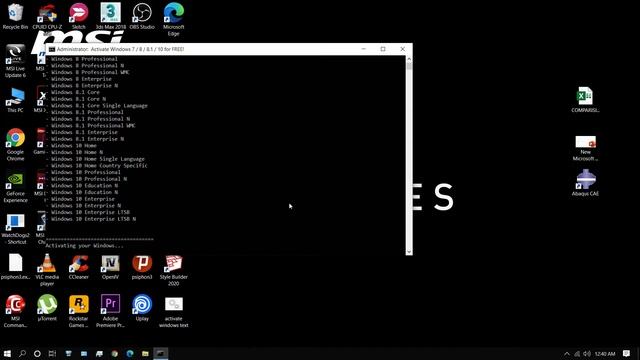Open Uplay desktop shortcut
The height and width of the screenshot is (360, 640).
click(x=142, y=308)
